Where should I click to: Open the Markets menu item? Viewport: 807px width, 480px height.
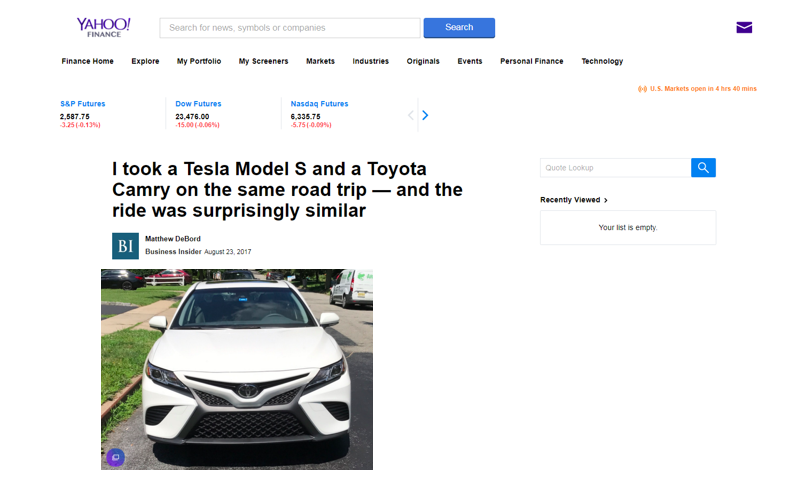point(320,61)
